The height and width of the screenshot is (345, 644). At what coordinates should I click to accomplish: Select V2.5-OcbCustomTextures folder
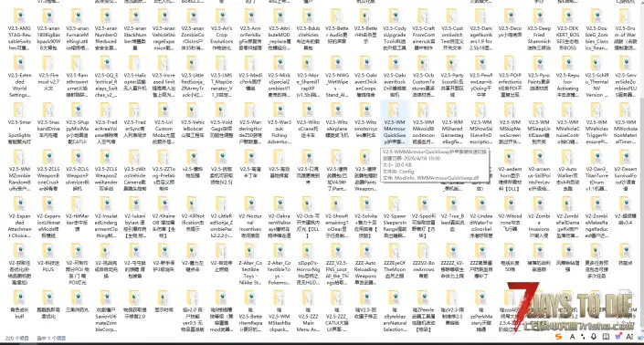[424, 77]
